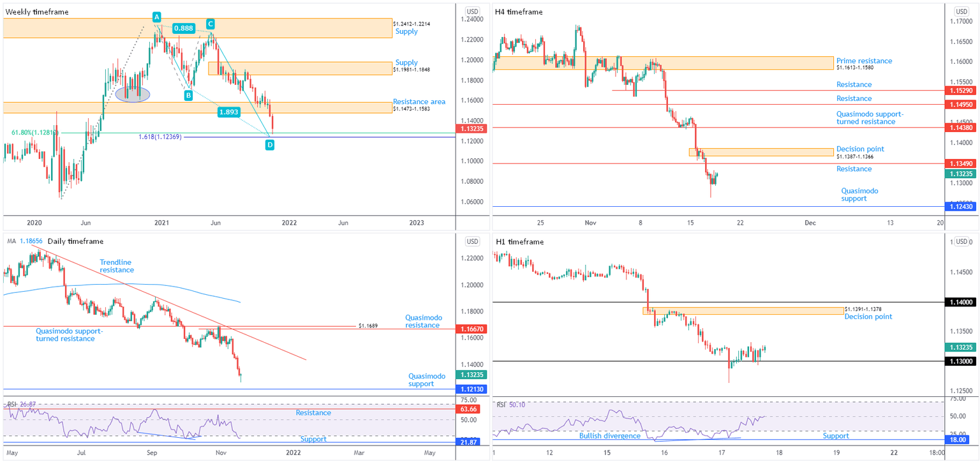This screenshot has width=980, height=464.
Task: Click the "$1.1981-1.1848" supply range text
Action: 411,69
